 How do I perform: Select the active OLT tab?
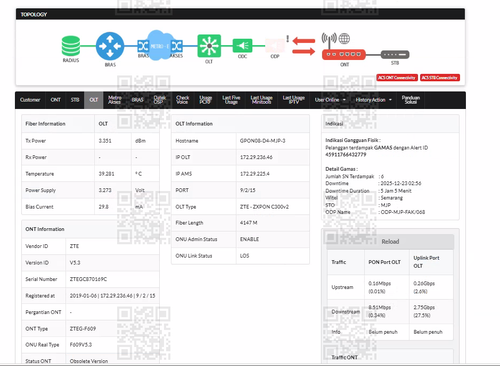[94, 100]
